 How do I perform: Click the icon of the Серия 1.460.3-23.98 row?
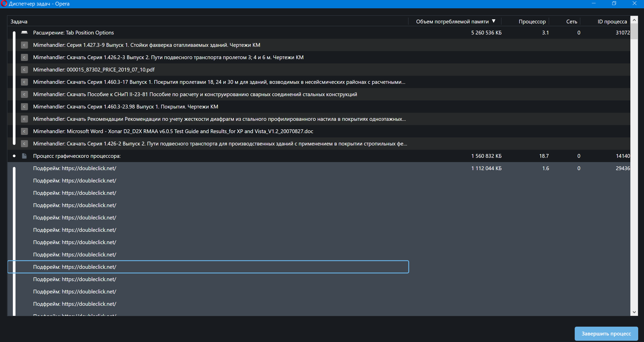[24, 107]
